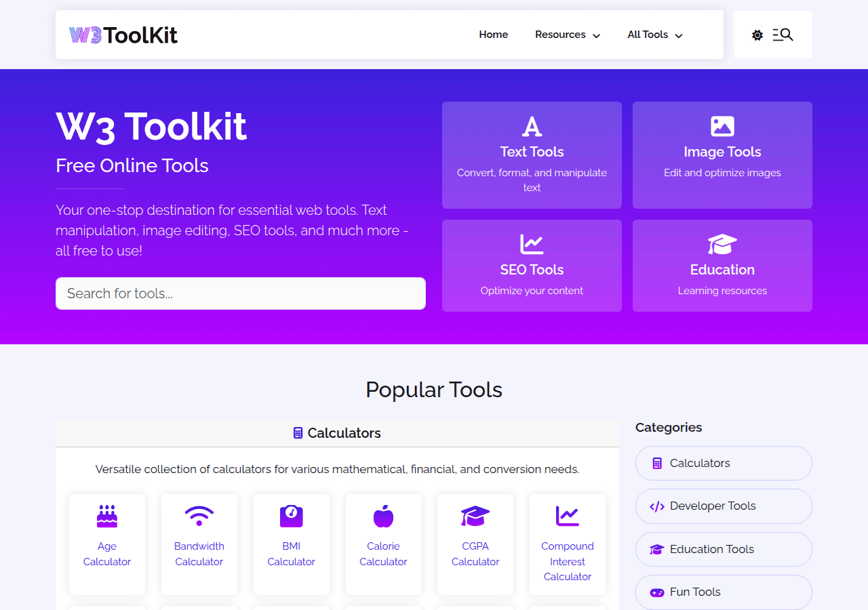Click the calculator icon in Categories sidebar
Image resolution: width=868 pixels, height=610 pixels.
(x=656, y=464)
